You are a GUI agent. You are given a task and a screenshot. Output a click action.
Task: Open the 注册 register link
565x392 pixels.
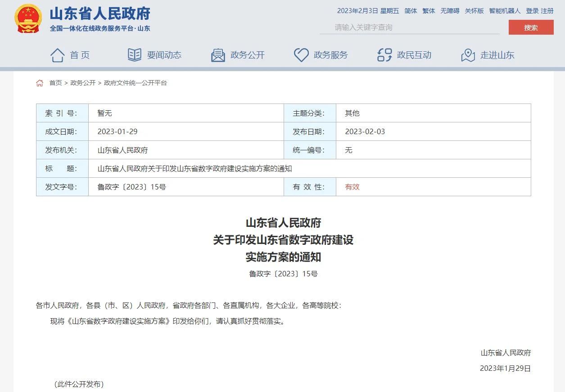point(547,11)
